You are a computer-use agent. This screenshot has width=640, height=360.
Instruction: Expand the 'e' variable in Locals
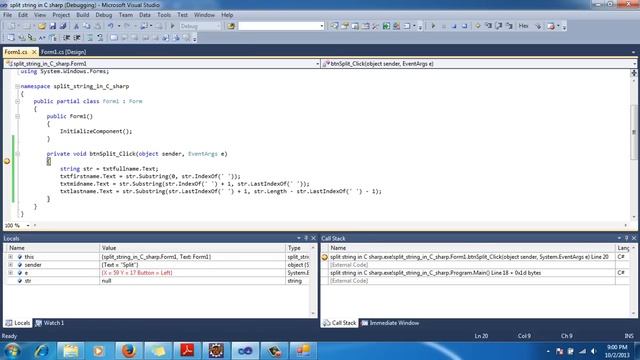[11, 273]
